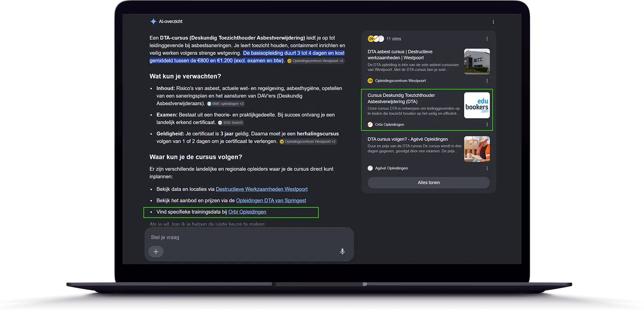Open the three-dot menu next to 11 sites
Viewport: 644px width, 311px height.
point(487,39)
